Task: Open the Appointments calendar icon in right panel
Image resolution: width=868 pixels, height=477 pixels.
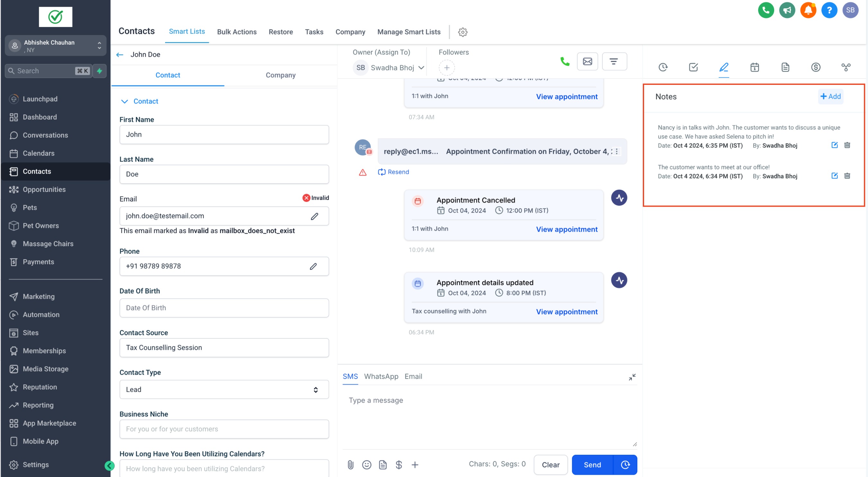Action: pyautogui.click(x=755, y=67)
